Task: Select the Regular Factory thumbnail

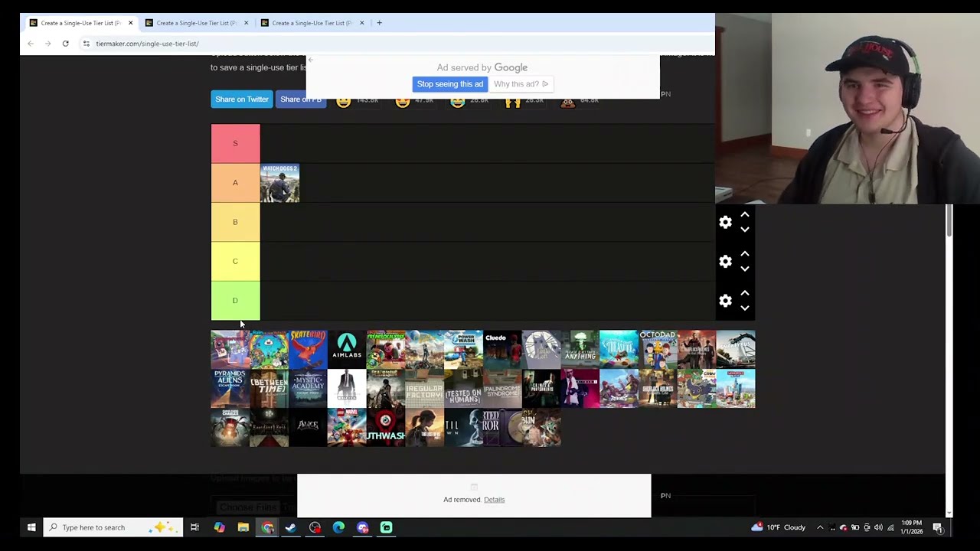Action: [424, 389]
